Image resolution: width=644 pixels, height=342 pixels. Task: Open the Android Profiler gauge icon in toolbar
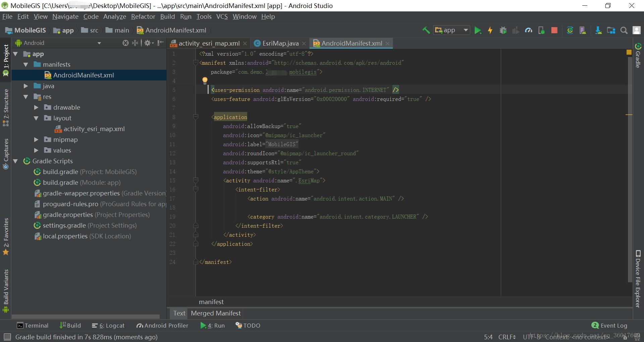coord(529,31)
